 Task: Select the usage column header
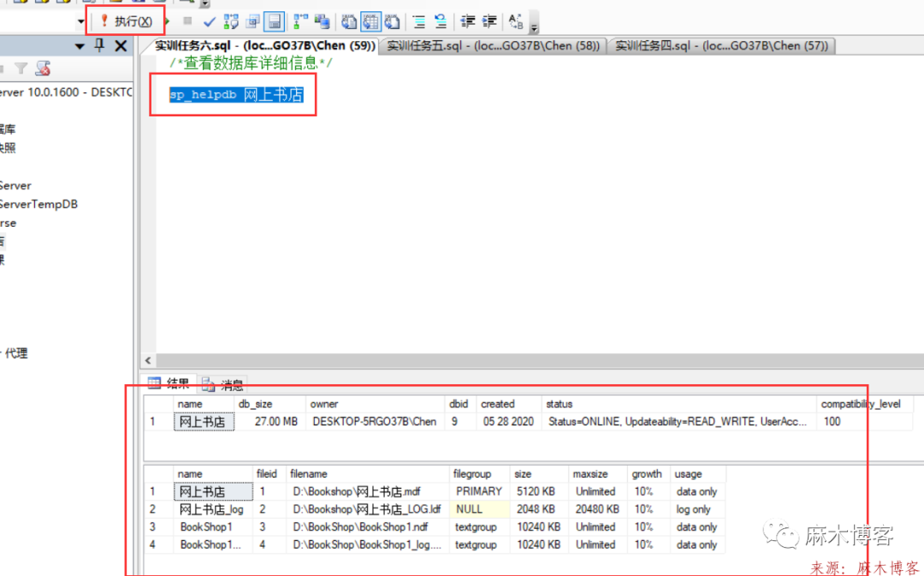[698, 474]
